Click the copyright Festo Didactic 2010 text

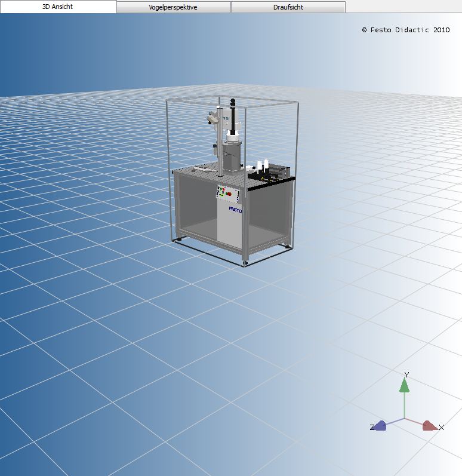tap(405, 30)
